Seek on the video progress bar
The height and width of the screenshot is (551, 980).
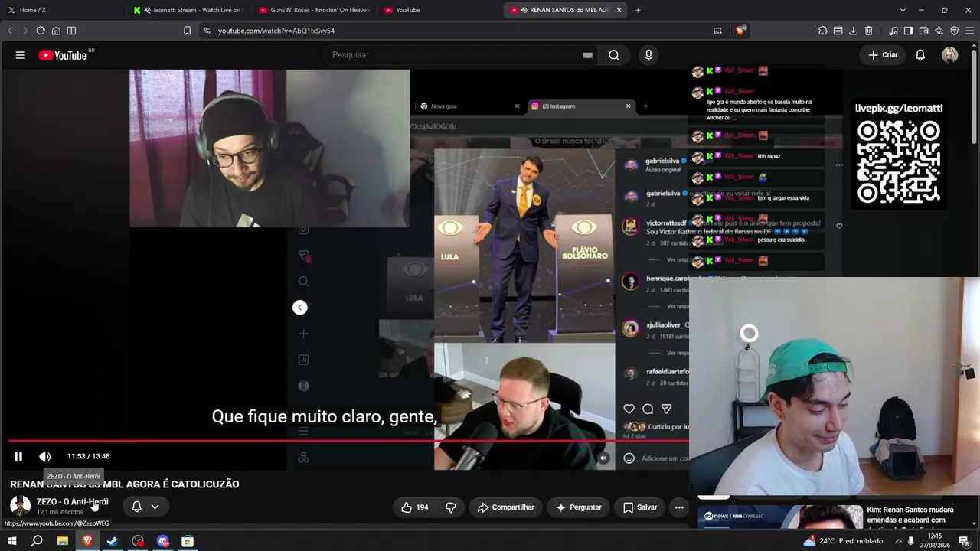[348, 441]
